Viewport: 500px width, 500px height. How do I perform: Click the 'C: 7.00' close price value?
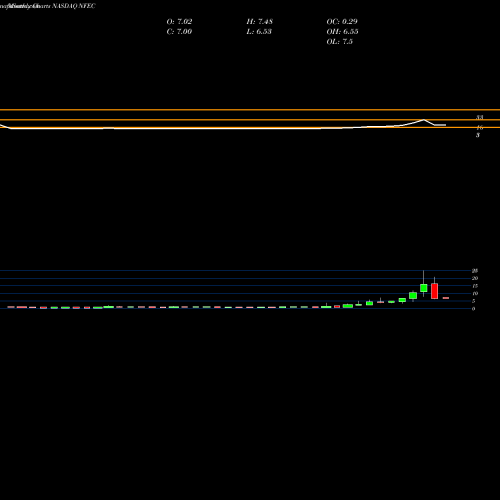179,32
